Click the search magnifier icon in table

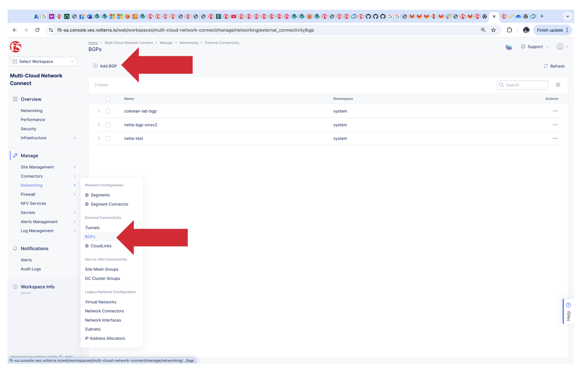(501, 85)
